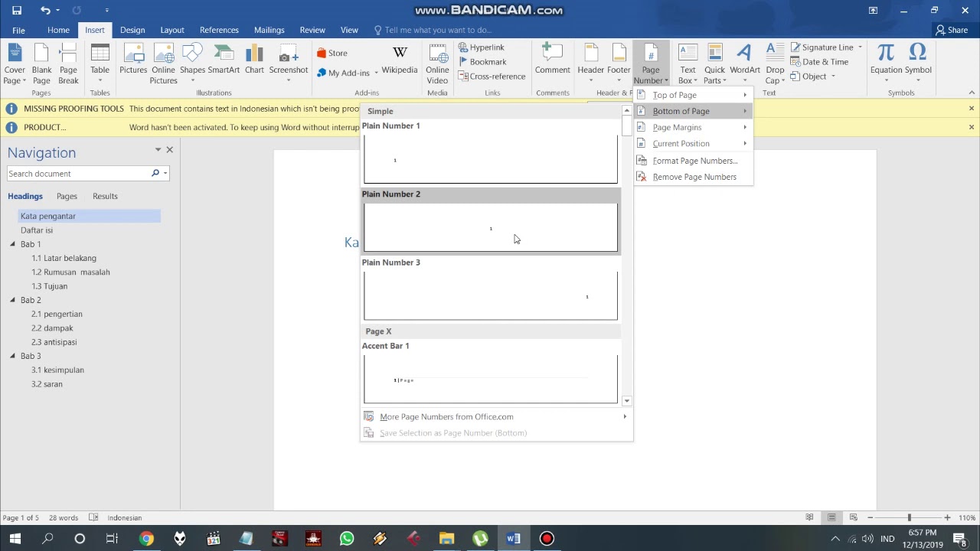The width and height of the screenshot is (980, 551).
Task: Expand the My Add-ins dropdown
Action: 377,73
